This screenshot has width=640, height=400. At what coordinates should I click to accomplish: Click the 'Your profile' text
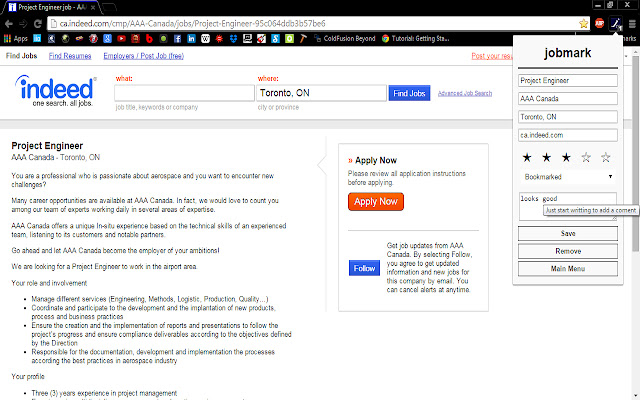click(28, 376)
